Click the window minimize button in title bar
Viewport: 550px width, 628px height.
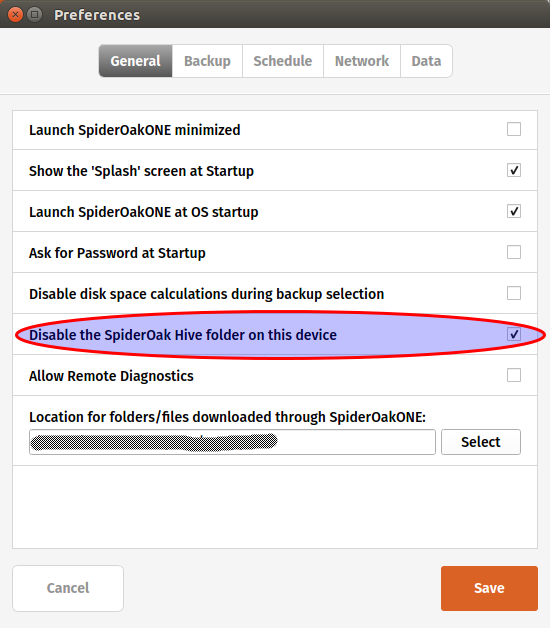point(35,15)
